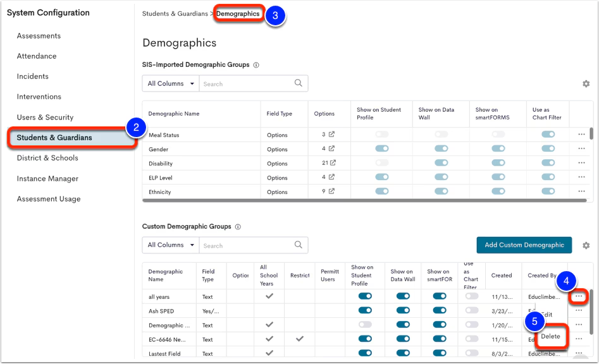This screenshot has width=599, height=364.
Task: Open All Columns dropdown in Custom Demographic section
Action: 171,245
